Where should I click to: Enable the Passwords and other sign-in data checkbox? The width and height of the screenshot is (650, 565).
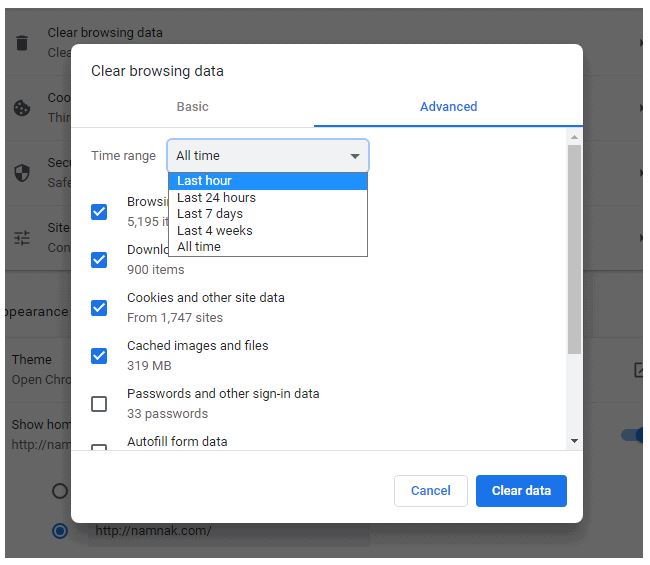click(x=99, y=404)
